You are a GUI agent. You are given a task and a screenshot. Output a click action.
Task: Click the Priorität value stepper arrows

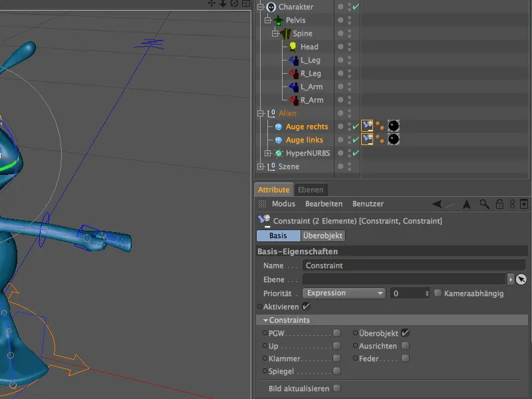coord(427,293)
